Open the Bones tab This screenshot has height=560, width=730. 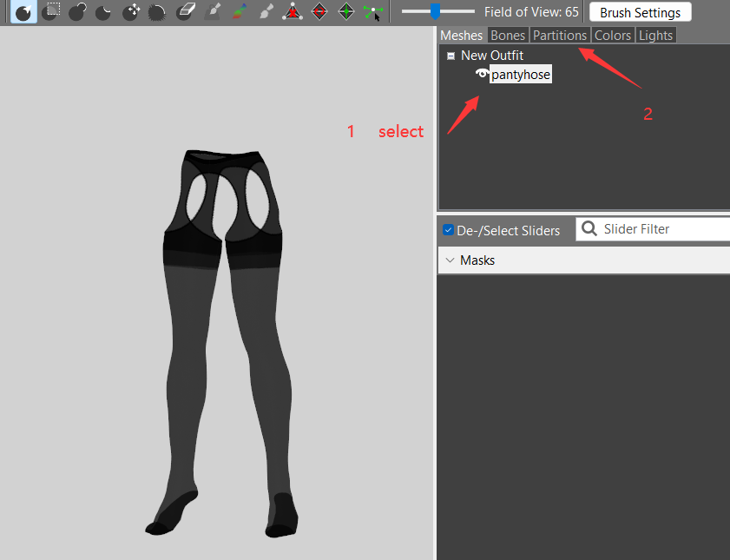click(508, 36)
